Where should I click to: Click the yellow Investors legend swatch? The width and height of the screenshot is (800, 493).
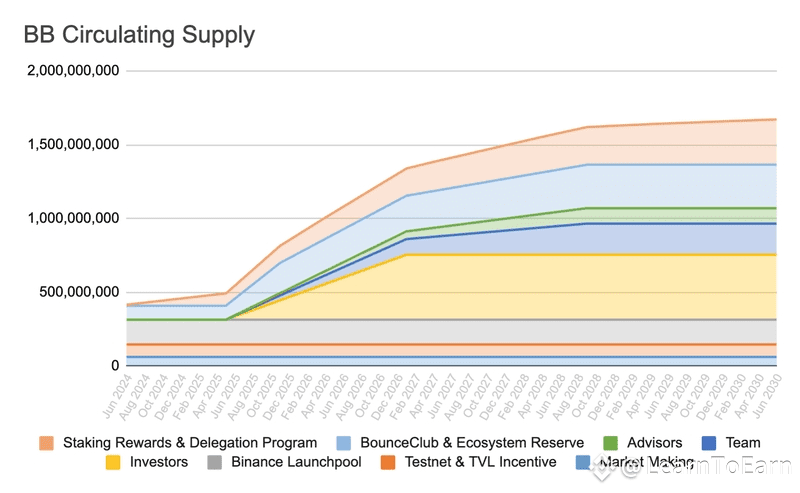click(113, 462)
